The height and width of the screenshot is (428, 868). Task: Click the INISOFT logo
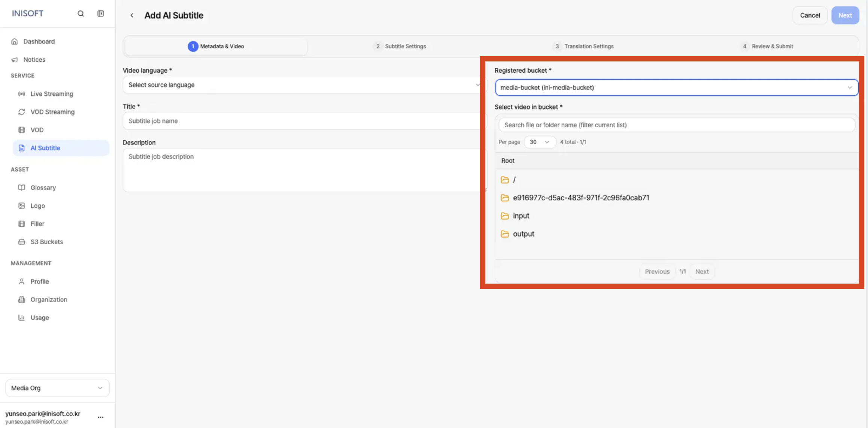28,13
